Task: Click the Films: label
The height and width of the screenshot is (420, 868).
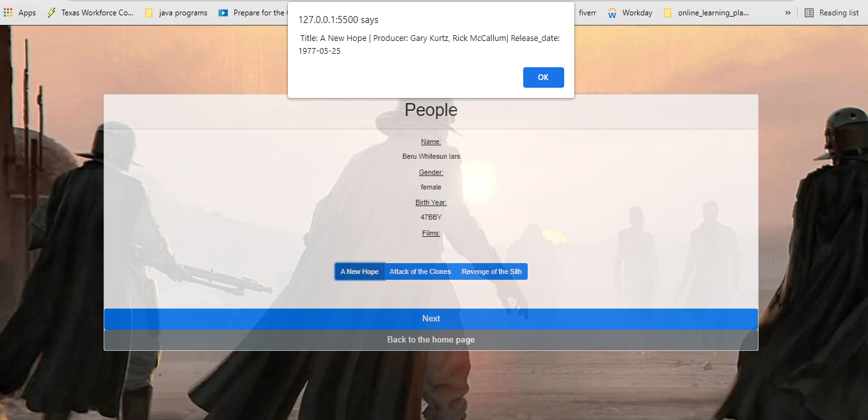Action: (x=431, y=233)
